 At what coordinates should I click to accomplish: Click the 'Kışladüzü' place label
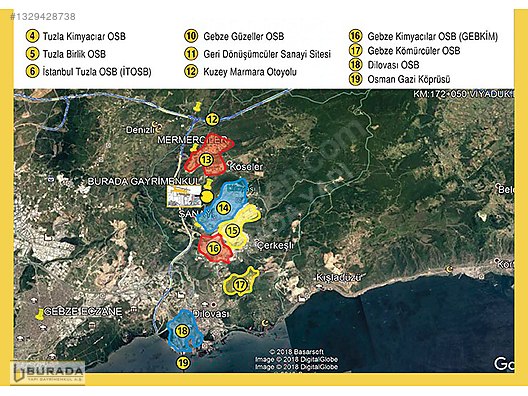[x=338, y=277]
